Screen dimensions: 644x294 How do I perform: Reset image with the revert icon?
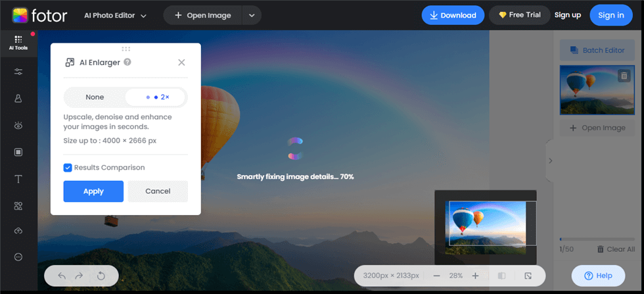(101, 276)
